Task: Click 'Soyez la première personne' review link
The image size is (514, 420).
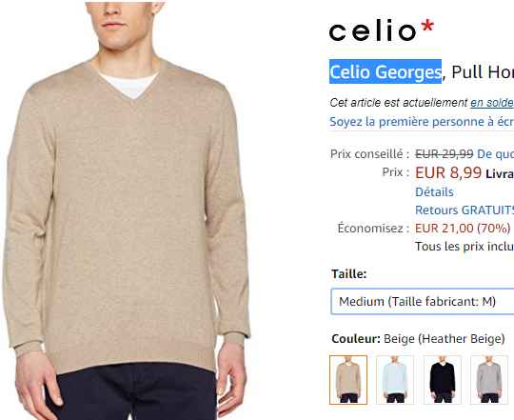Action: [422, 122]
